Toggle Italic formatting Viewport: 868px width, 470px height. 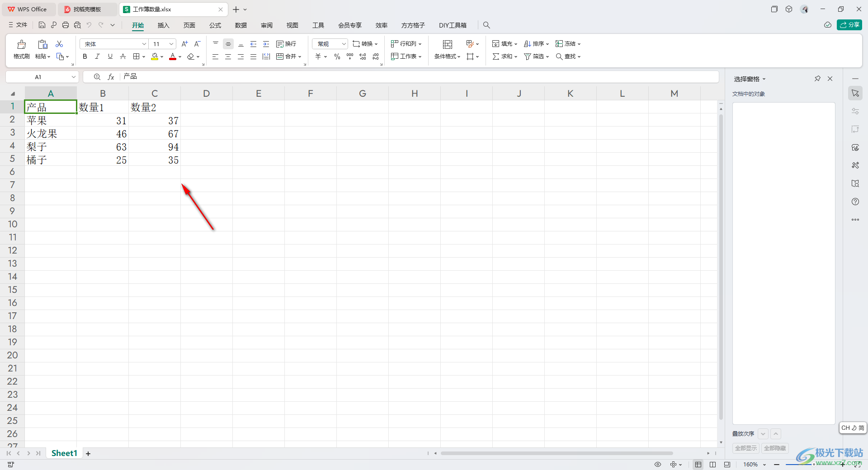pos(97,56)
